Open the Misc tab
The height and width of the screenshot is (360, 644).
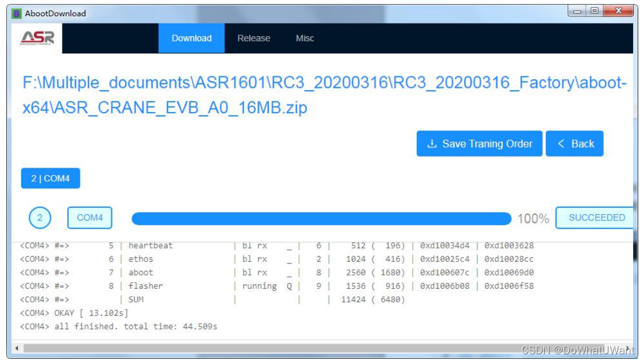coord(305,38)
